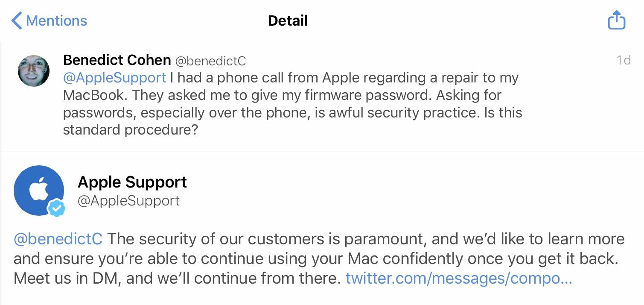Select the Detail title
This screenshot has width=644, height=305.
287,21
